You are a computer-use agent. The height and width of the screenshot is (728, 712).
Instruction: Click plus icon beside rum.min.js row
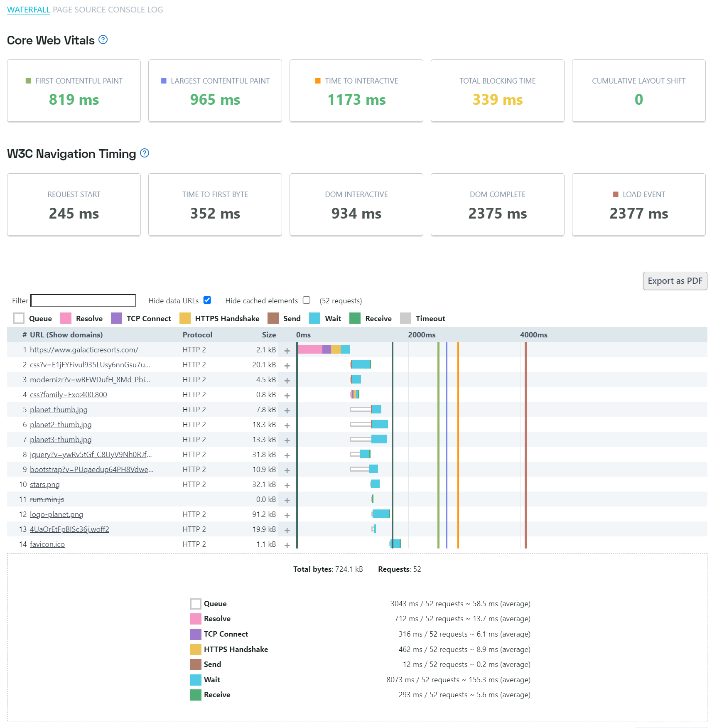pyautogui.click(x=287, y=500)
